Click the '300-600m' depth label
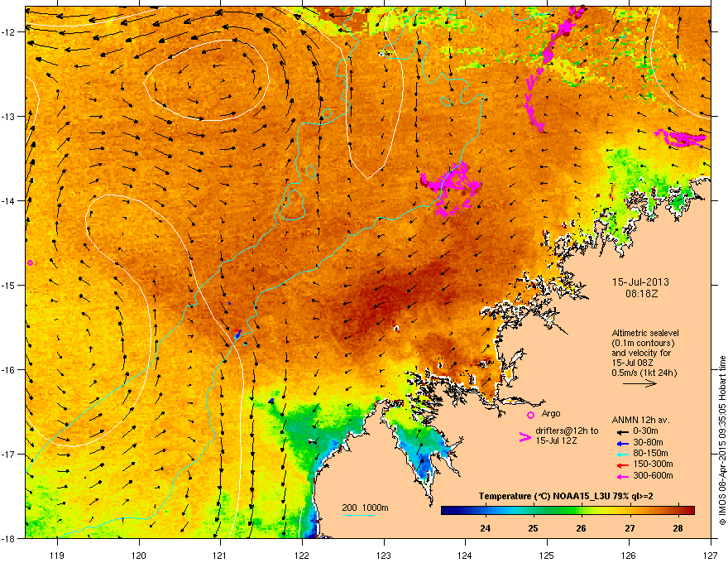728x563 pixels. [x=653, y=476]
